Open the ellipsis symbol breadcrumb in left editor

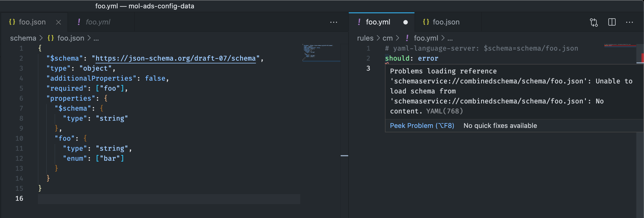click(96, 38)
